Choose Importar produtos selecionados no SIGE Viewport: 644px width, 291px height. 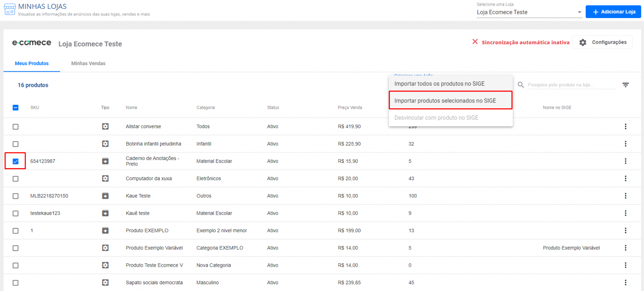click(x=445, y=101)
